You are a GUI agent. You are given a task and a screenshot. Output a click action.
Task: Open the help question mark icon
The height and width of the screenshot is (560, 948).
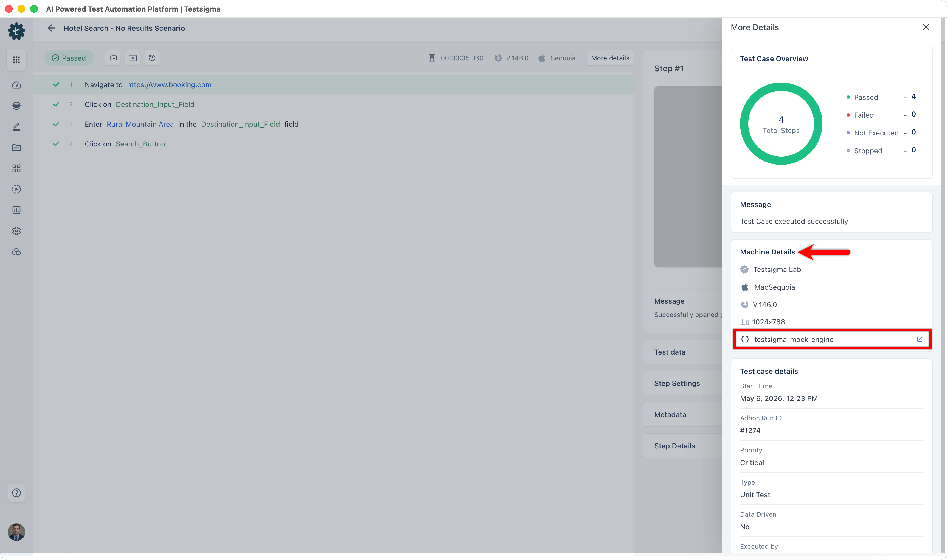tap(16, 493)
